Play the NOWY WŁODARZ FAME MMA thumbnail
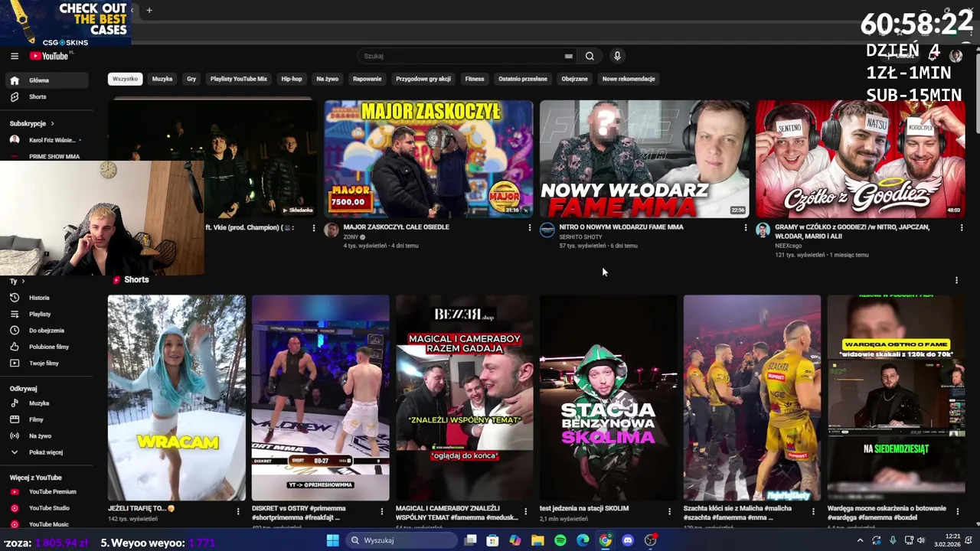 point(644,159)
